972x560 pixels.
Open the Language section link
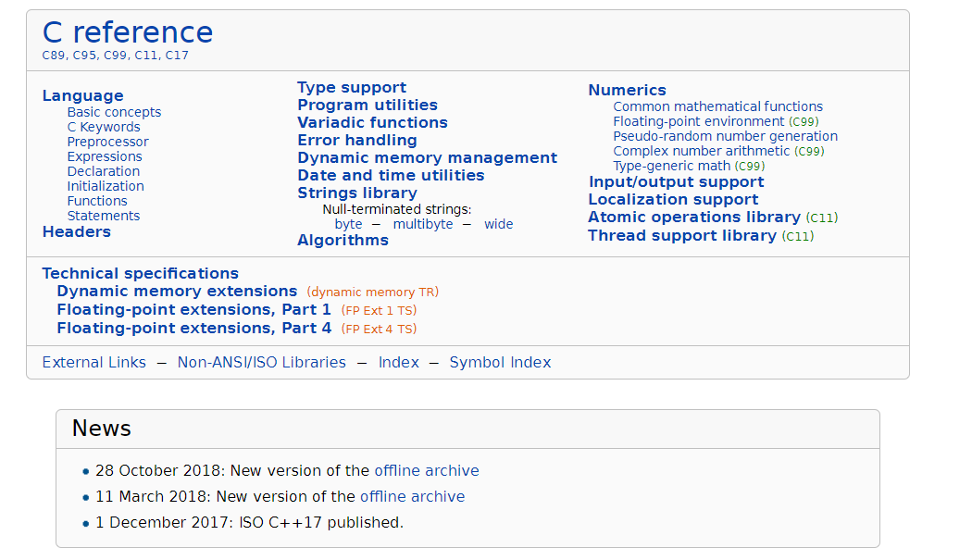tap(83, 96)
